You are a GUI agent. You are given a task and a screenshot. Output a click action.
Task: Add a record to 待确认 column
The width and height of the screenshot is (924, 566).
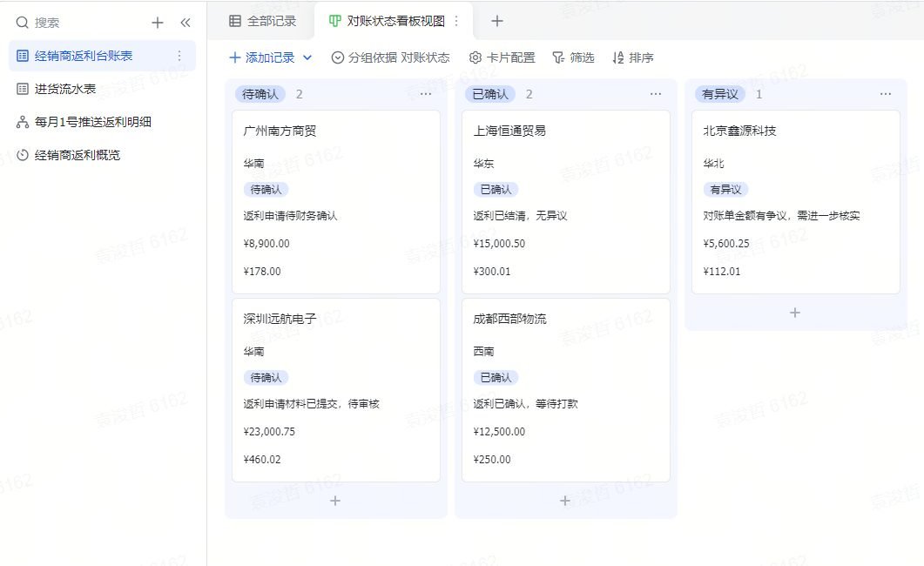point(335,501)
